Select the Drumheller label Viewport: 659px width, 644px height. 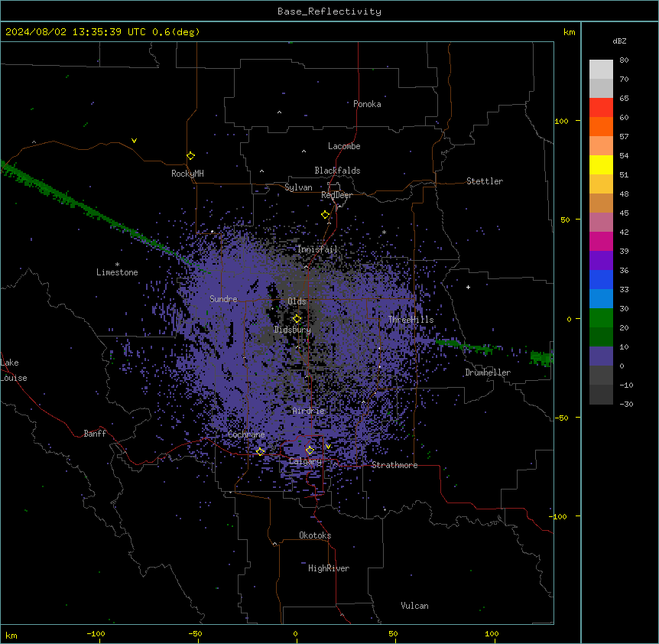click(x=488, y=372)
